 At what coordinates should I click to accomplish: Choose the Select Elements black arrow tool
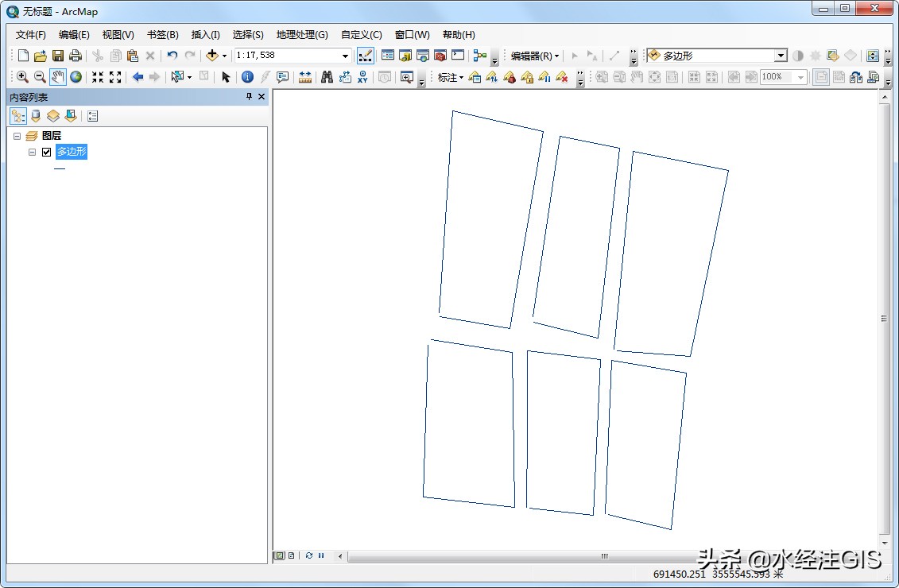(x=226, y=77)
